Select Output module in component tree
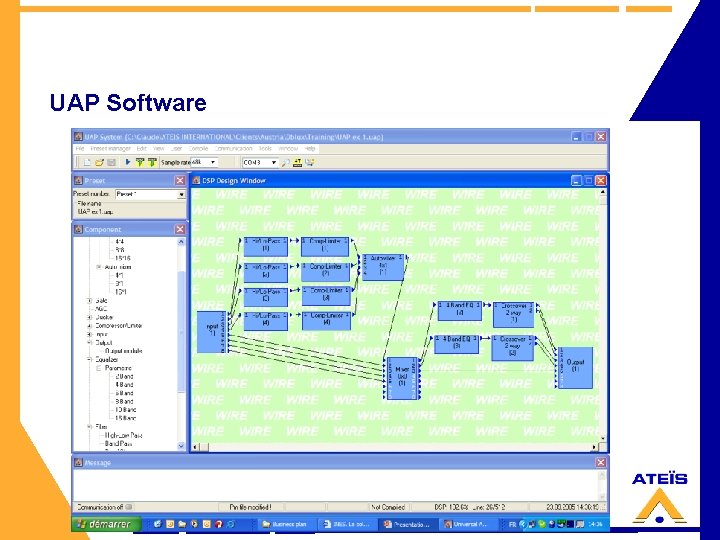The height and width of the screenshot is (540, 720). tap(124, 351)
